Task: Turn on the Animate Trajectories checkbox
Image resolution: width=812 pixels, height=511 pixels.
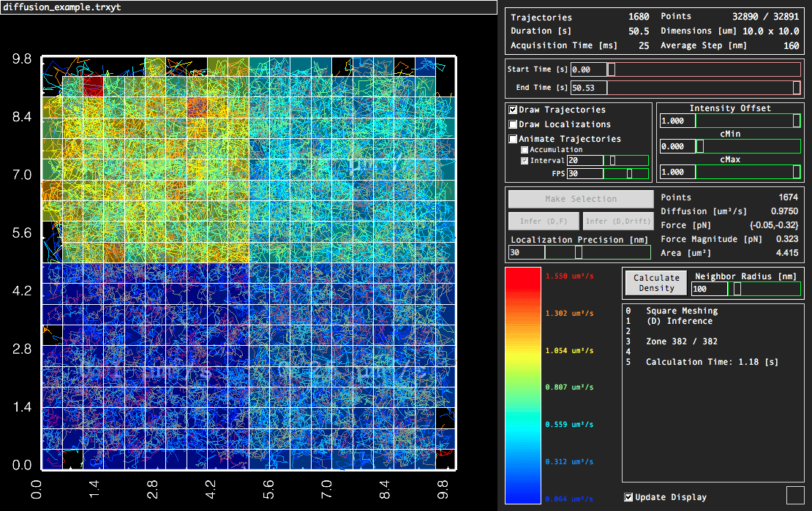Action: point(514,139)
